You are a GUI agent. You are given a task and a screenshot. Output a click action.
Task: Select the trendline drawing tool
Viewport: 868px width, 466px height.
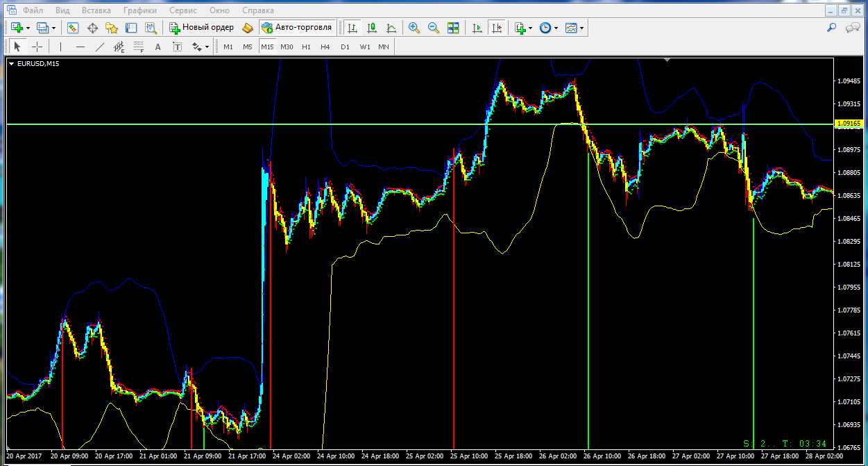[x=99, y=47]
